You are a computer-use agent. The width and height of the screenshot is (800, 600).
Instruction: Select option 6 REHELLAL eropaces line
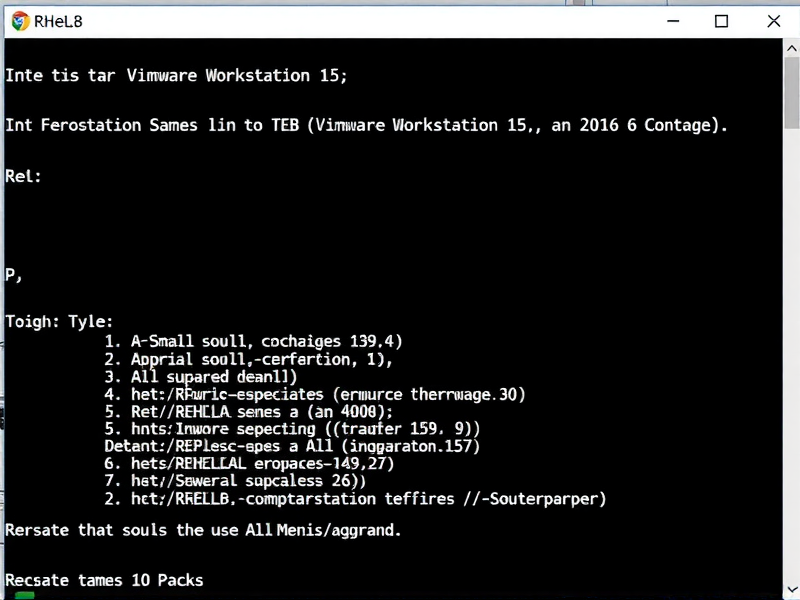coord(250,463)
